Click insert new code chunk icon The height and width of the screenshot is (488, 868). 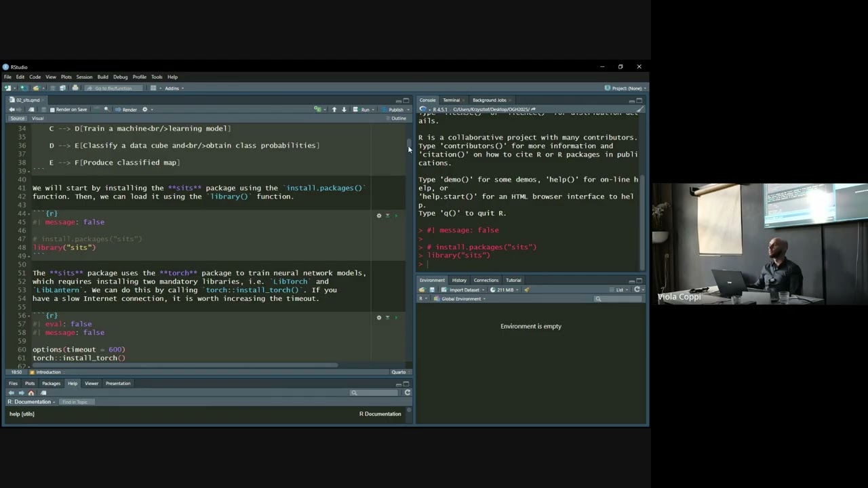pyautogui.click(x=317, y=109)
